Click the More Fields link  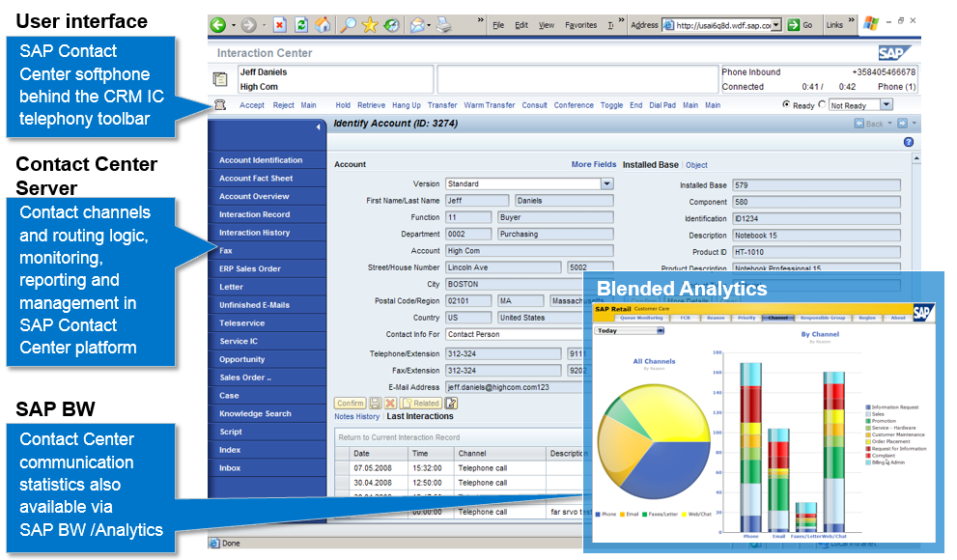[x=594, y=164]
